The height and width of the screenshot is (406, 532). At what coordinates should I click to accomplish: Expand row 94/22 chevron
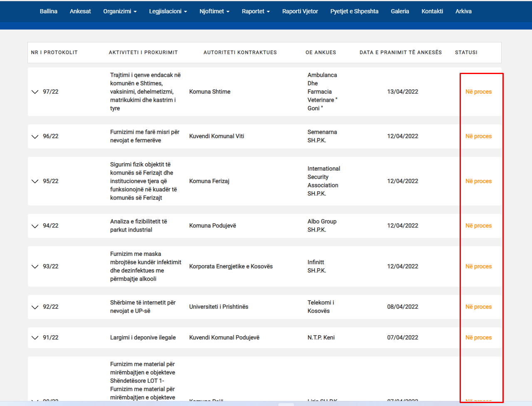click(x=35, y=226)
